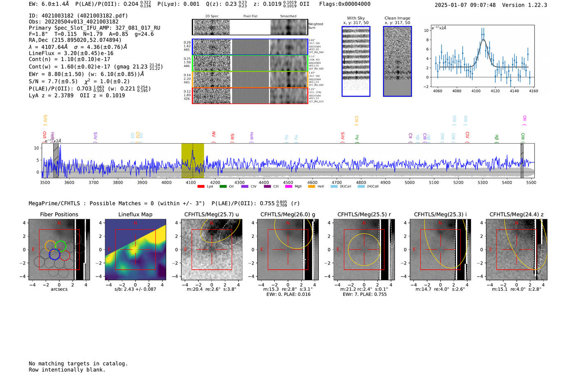Click the MgII magenta legend swatch
The width and height of the screenshot is (576, 392).
288,186
